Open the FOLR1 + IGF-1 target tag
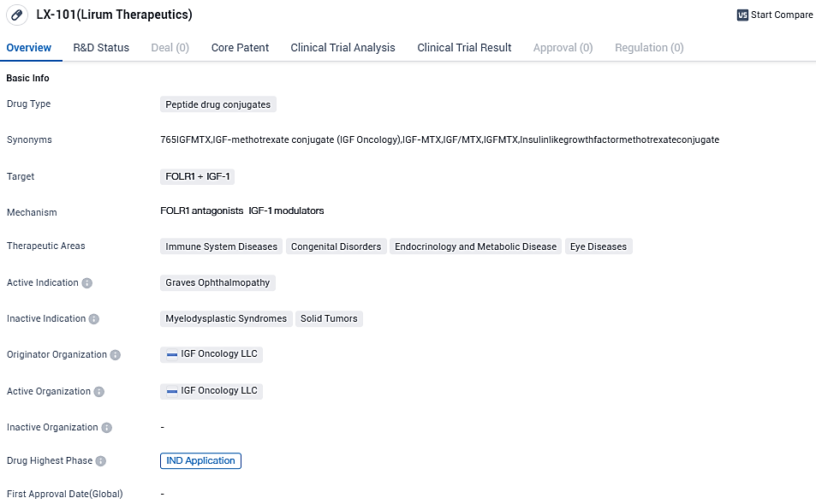The image size is (816, 504). 197,176
